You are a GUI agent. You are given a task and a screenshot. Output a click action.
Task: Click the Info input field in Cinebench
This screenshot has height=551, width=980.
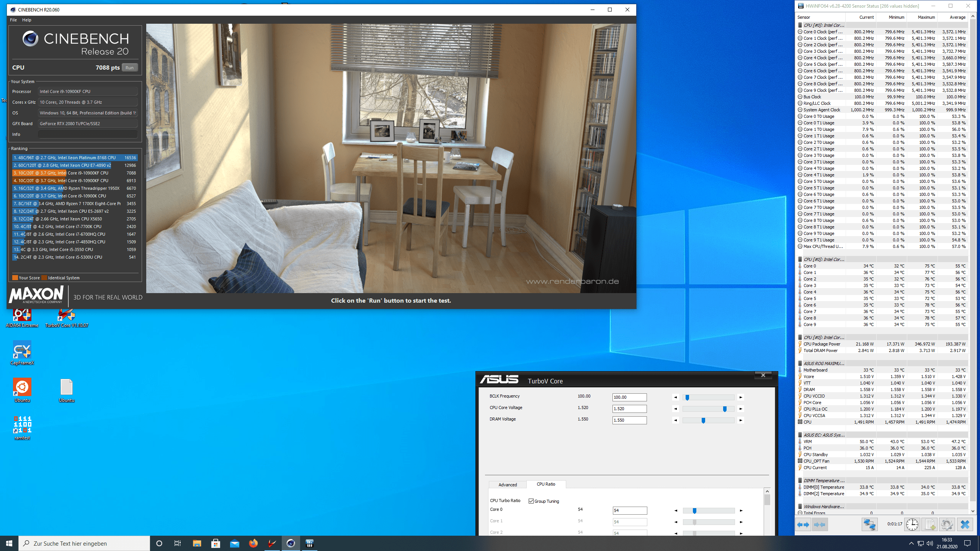pos(88,134)
